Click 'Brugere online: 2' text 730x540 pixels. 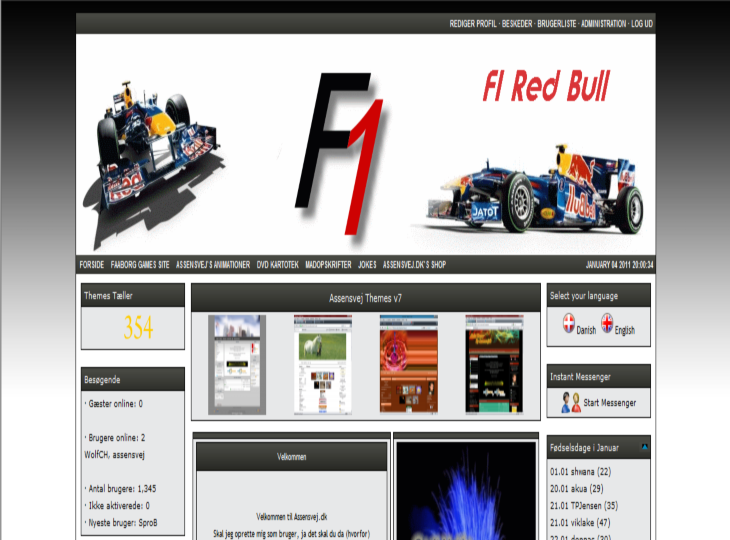pos(116,438)
